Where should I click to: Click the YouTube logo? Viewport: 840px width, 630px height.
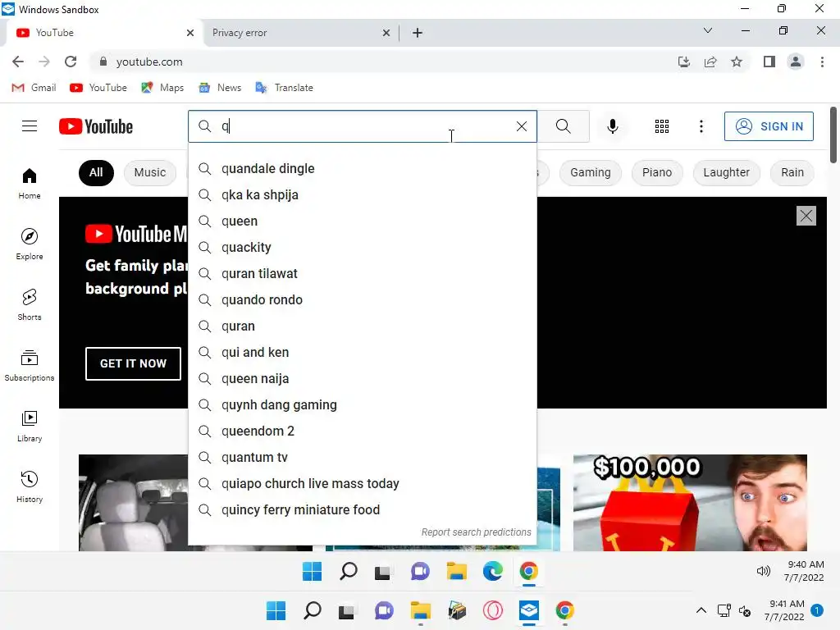pyautogui.click(x=96, y=126)
